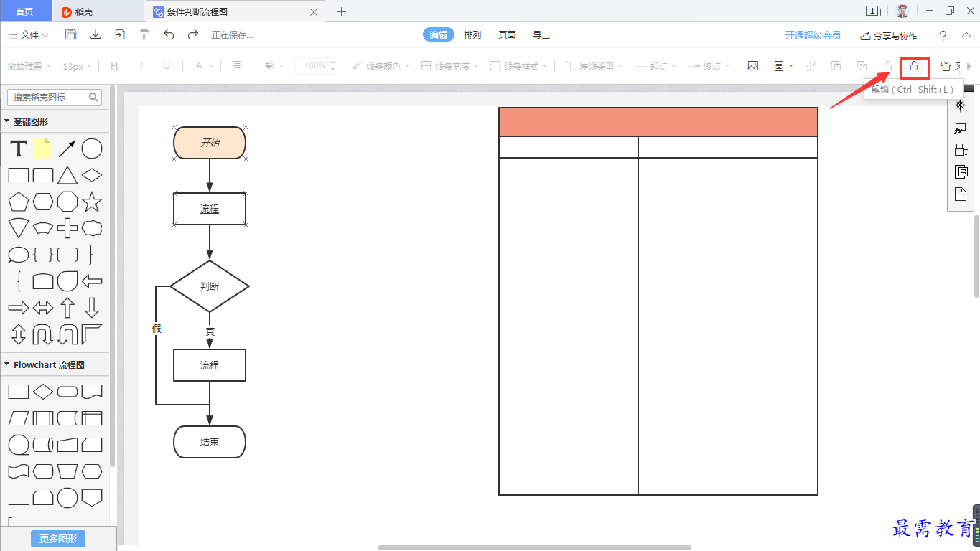Pick the circle shape in basic shapes

point(92,149)
